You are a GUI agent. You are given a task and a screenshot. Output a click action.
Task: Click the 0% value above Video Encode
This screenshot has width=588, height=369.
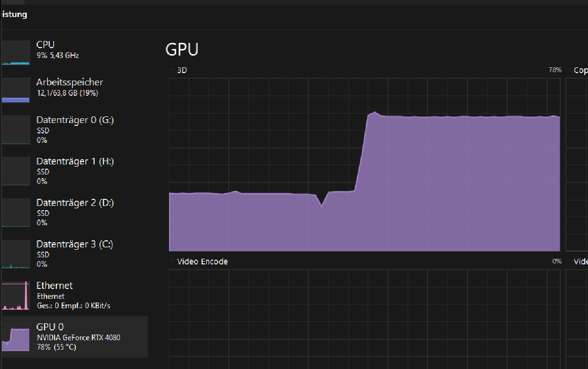pyautogui.click(x=556, y=262)
